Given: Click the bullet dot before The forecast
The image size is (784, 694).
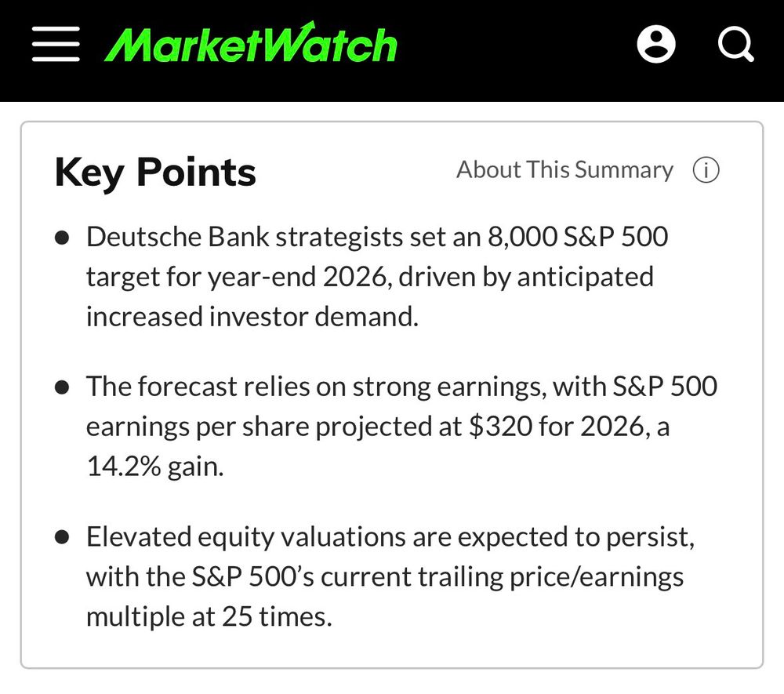Looking at the screenshot, I should (63, 387).
